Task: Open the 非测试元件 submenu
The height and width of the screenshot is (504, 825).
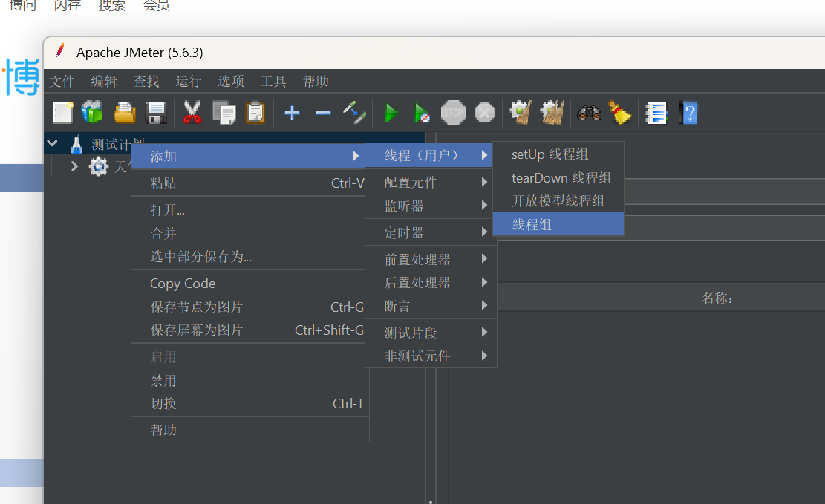Action: [431, 356]
